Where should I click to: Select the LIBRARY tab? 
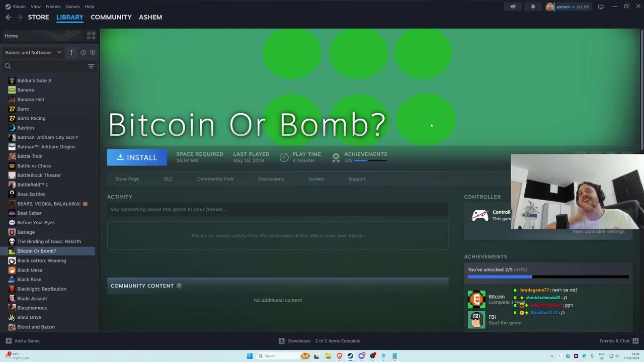click(70, 17)
